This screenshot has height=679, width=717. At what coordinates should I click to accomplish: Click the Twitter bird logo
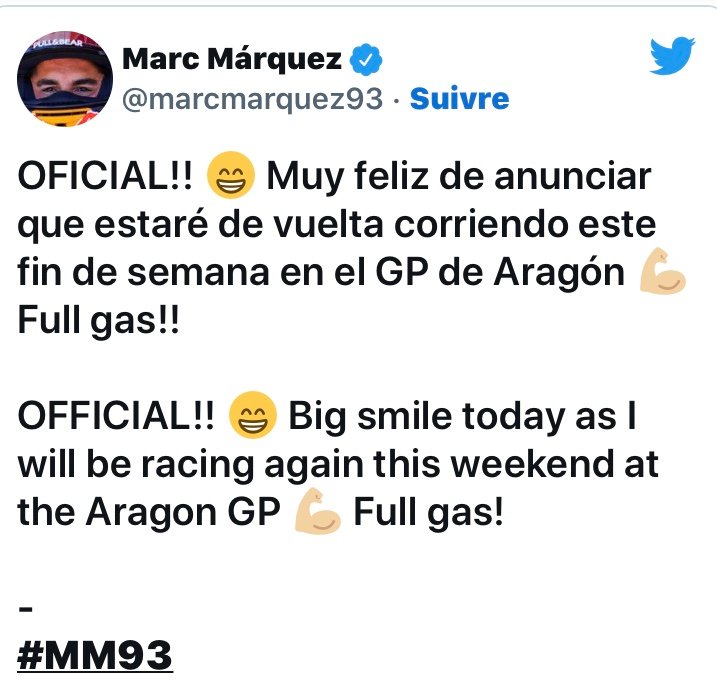click(x=672, y=55)
